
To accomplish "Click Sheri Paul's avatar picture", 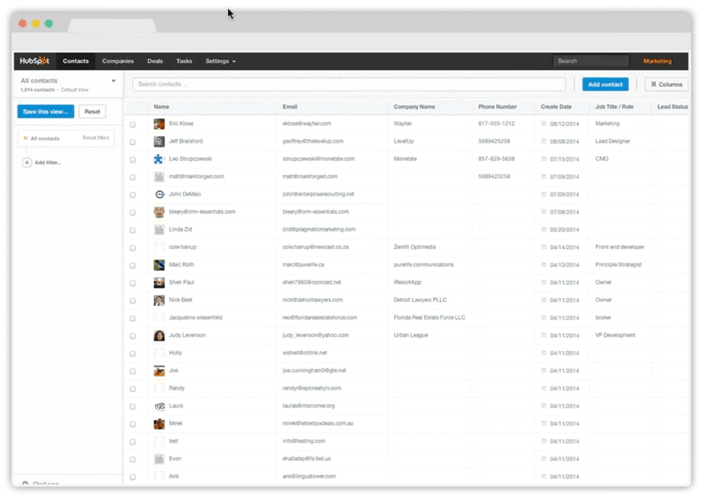I will [x=159, y=282].
